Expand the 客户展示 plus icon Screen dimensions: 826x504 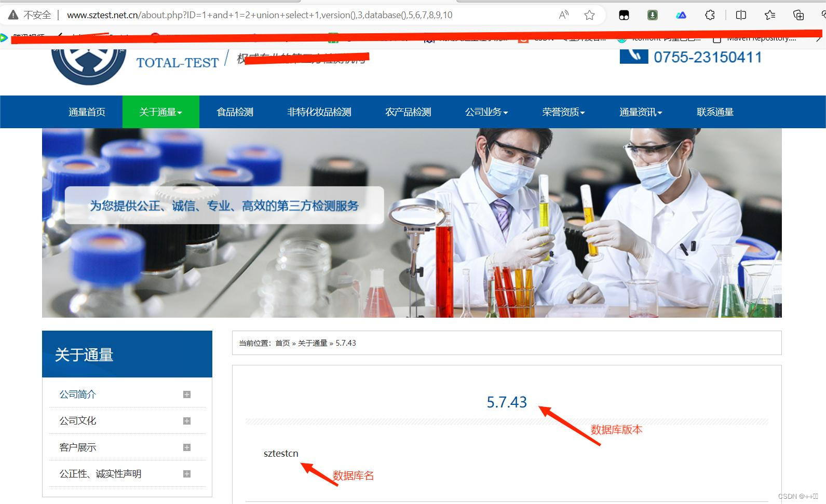pos(187,447)
